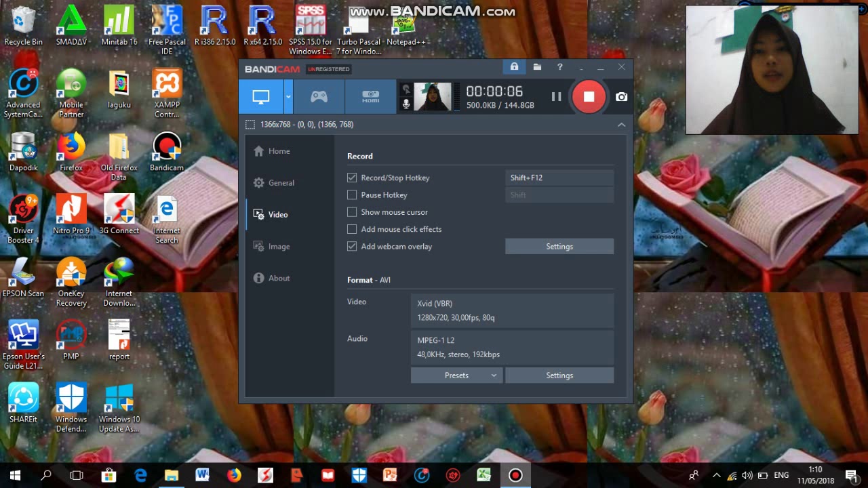Image resolution: width=868 pixels, height=488 pixels.
Task: Open the Home tab in Bandicam
Action: (x=271, y=151)
